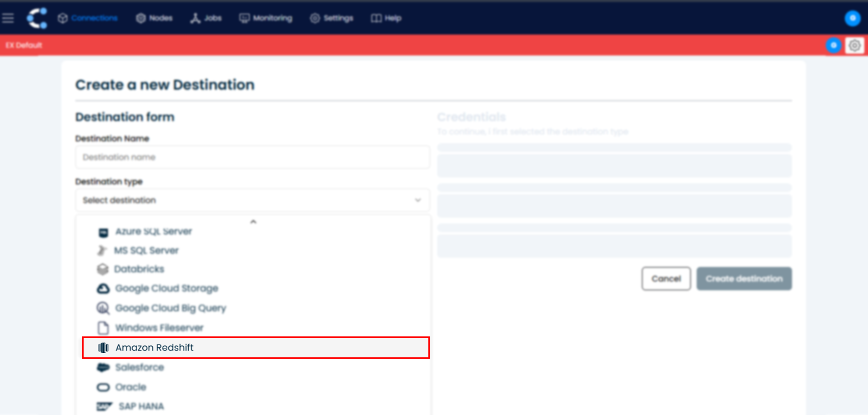868x415 pixels.
Task: Open the Jobs section from the navbar
Action: click(x=206, y=18)
